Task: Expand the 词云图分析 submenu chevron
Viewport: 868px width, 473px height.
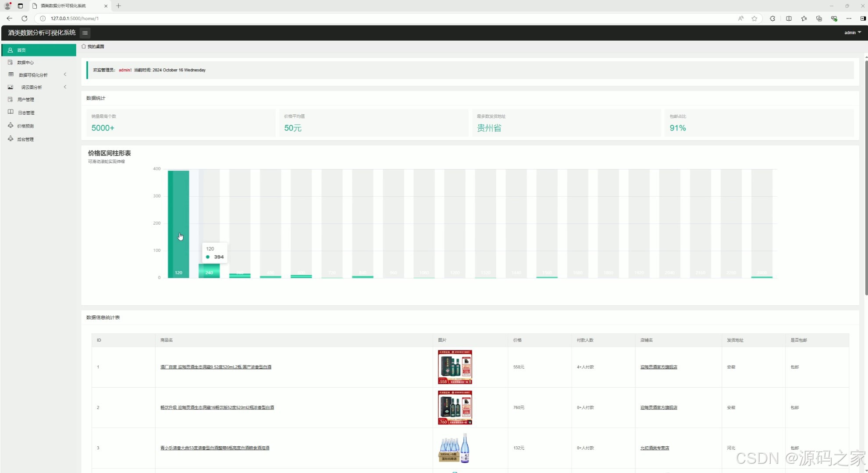Action: point(65,87)
